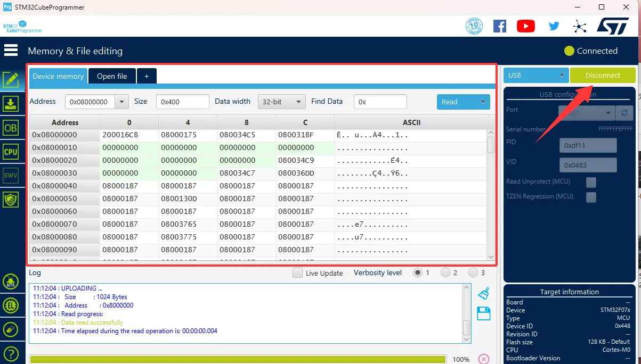Clear the log with broom icon
The height and width of the screenshot is (364, 641).
(x=483, y=293)
